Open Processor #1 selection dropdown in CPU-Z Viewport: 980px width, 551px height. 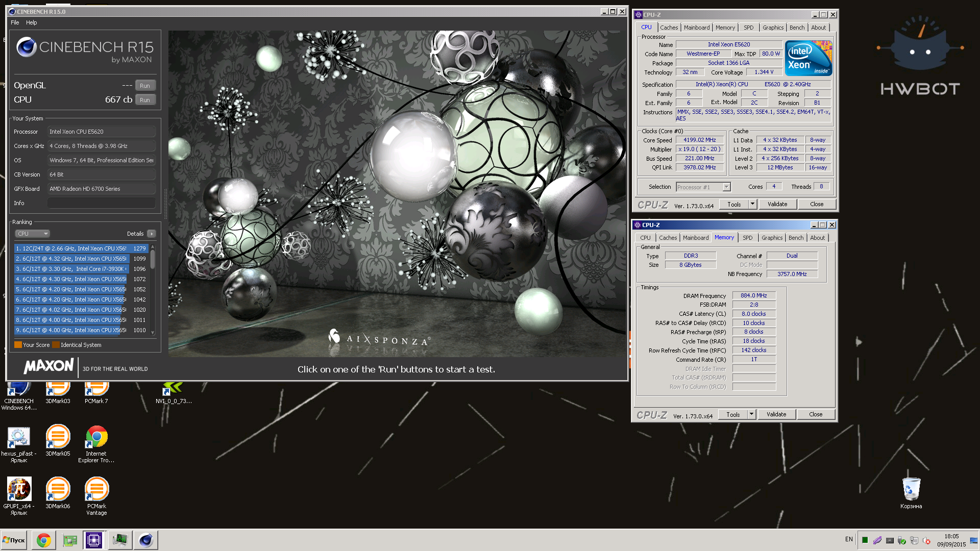703,187
